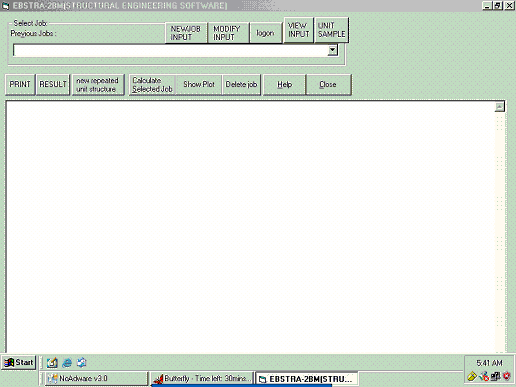The width and height of the screenshot is (516, 387).
Task: Open the RESULT view
Action: (x=53, y=85)
